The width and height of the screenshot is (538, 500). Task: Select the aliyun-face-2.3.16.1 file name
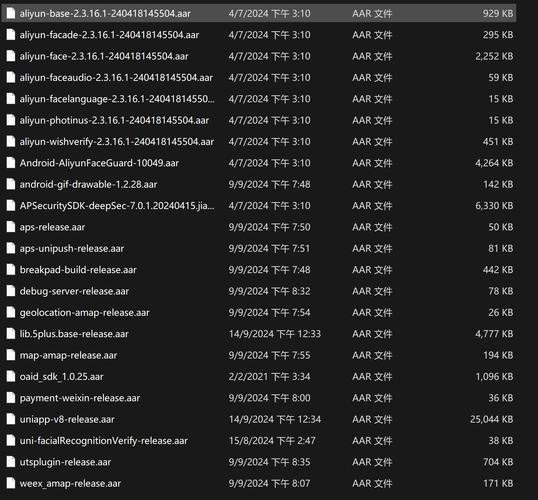[104, 56]
